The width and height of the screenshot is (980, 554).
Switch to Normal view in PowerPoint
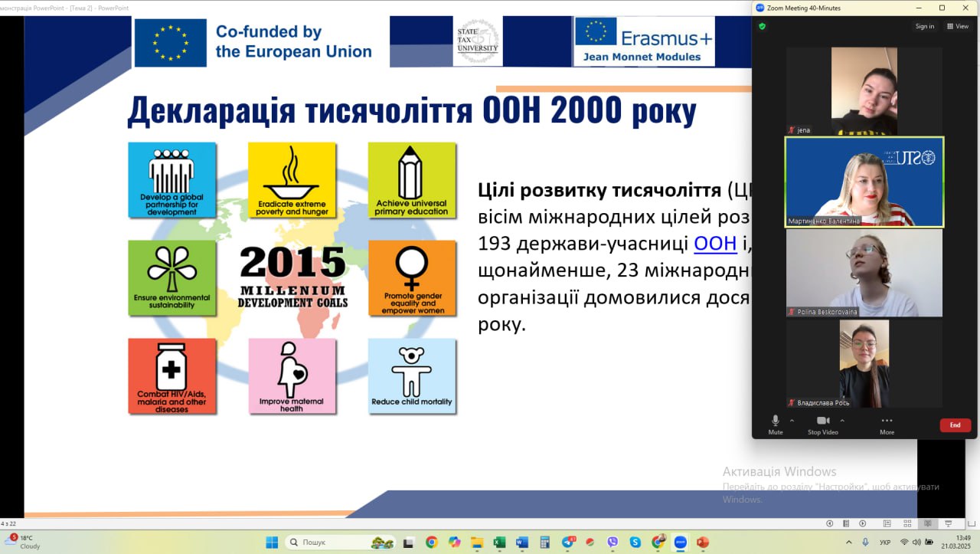click(x=887, y=523)
